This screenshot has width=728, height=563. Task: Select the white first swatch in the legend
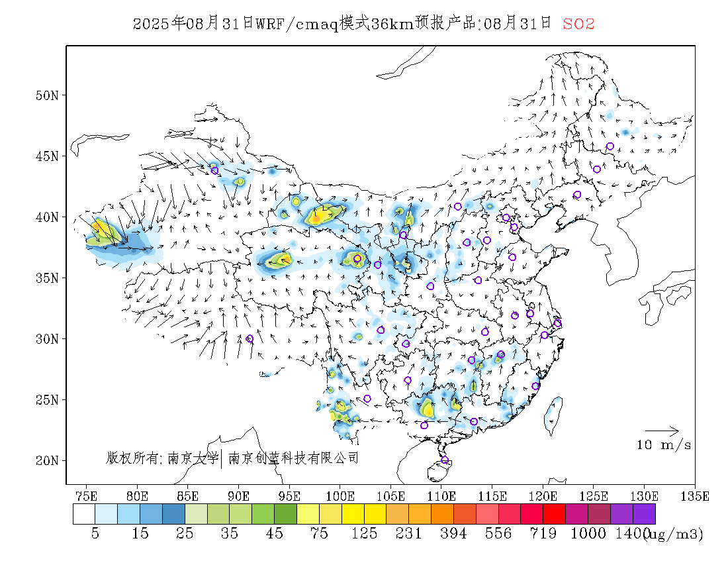tap(84, 514)
